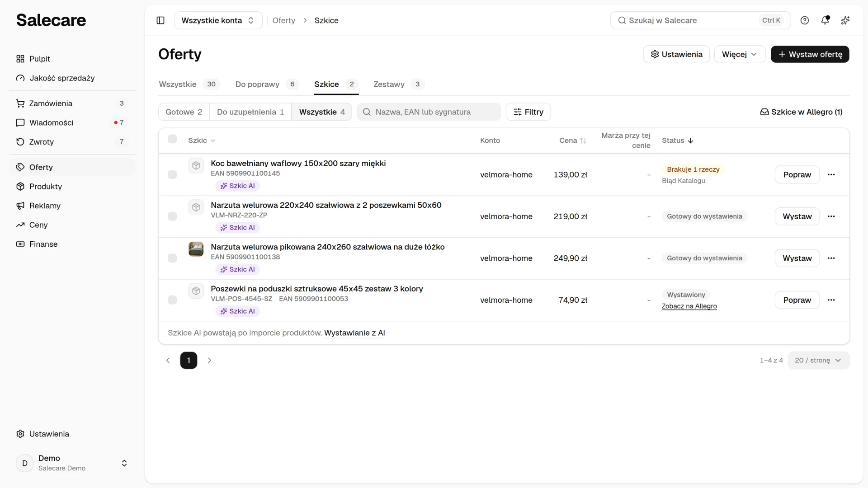The height and width of the screenshot is (488, 868).
Task: Open Zwroty in sidebar
Action: click(x=72, y=142)
